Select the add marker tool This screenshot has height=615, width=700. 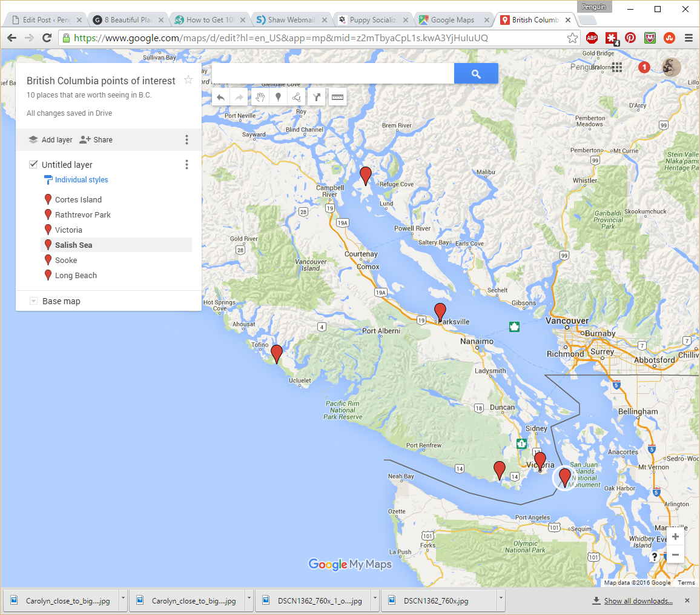(x=278, y=97)
